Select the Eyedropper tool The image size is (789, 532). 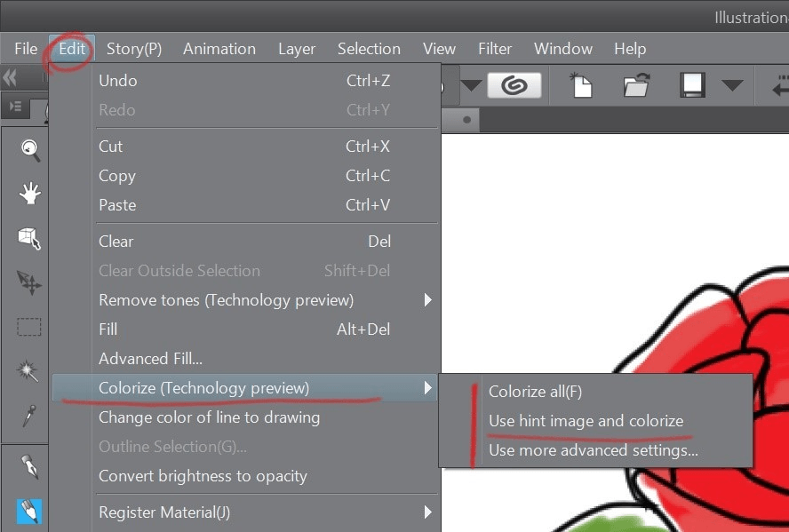click(x=28, y=416)
